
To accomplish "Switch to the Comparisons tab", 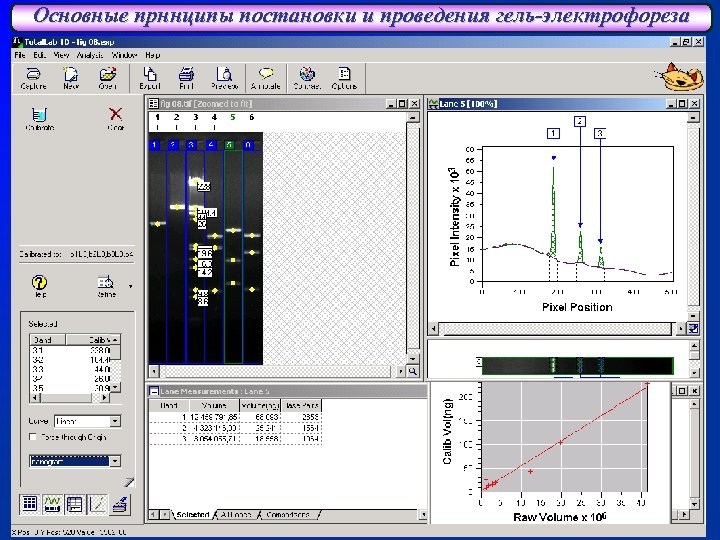I will point(289,515).
